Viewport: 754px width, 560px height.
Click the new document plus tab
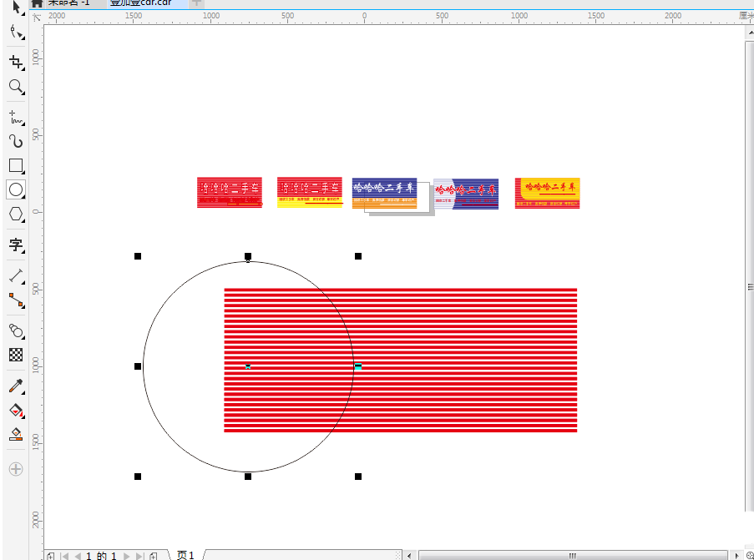[x=196, y=3]
